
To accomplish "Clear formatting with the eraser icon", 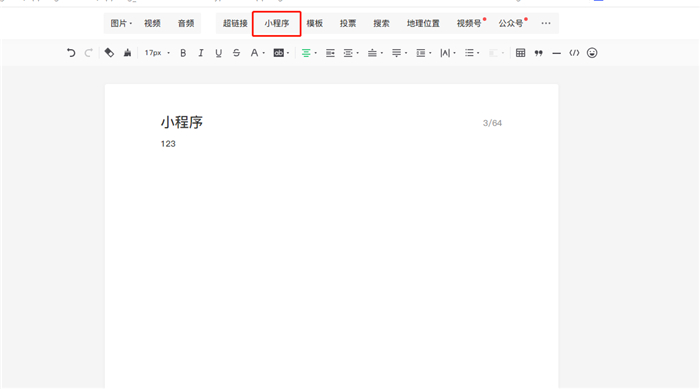I will [x=109, y=53].
